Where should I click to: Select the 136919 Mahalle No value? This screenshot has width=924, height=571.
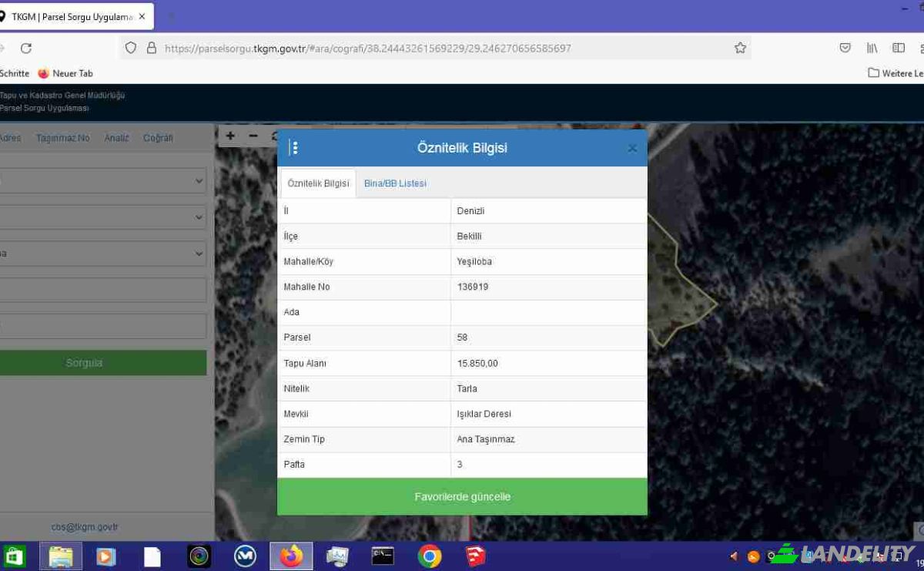tap(548, 287)
